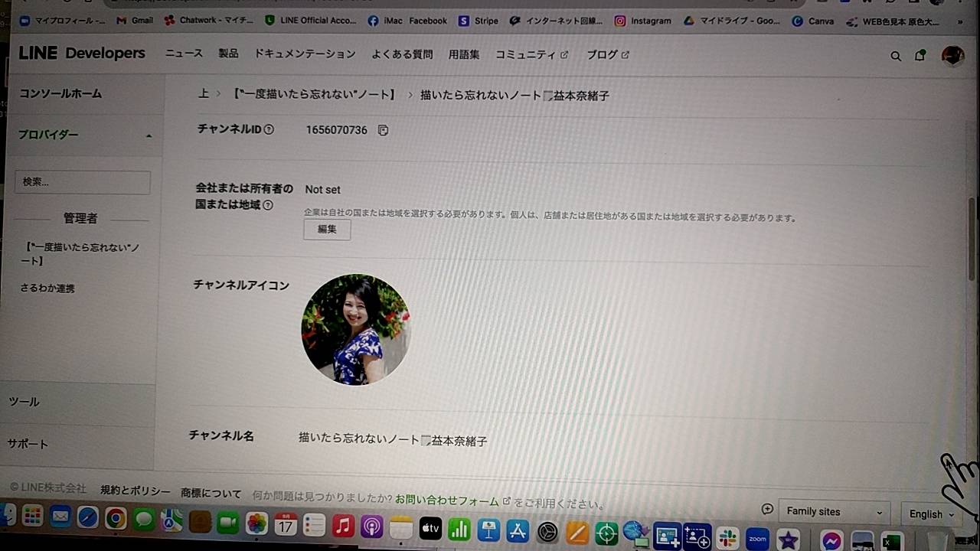The height and width of the screenshot is (551, 980).
Task: Copy the channel ID 1656070736
Action: [x=383, y=130]
